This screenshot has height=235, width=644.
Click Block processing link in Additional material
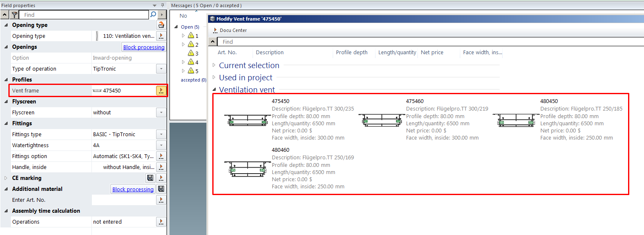(x=133, y=190)
